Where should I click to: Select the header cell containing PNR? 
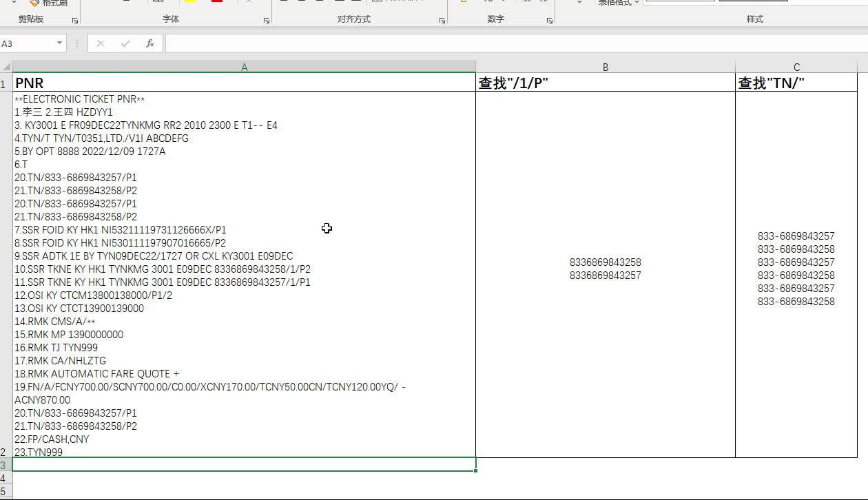(x=244, y=83)
